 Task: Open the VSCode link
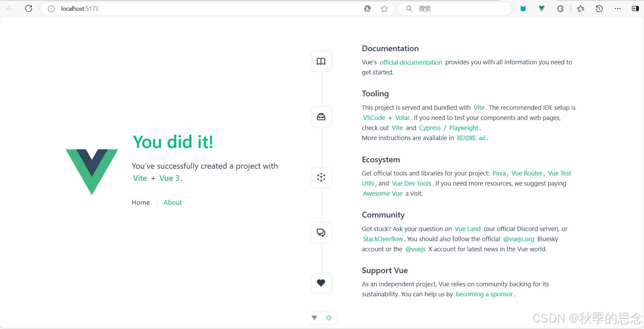click(x=374, y=118)
